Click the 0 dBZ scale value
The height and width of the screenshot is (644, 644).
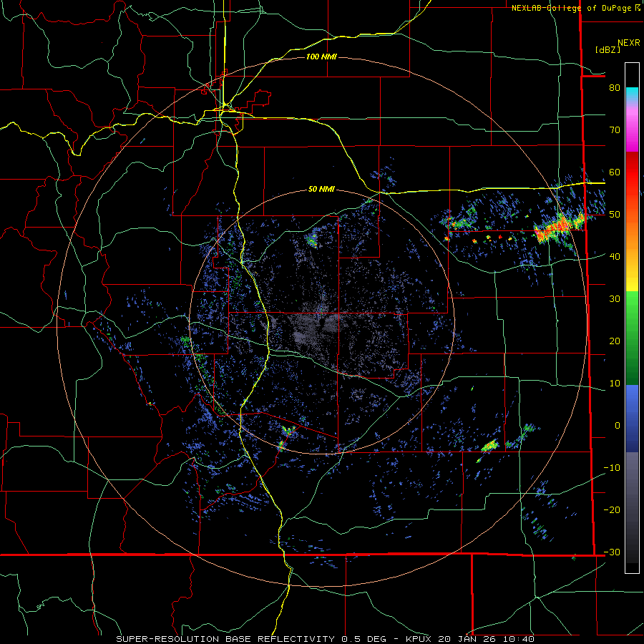click(x=618, y=426)
